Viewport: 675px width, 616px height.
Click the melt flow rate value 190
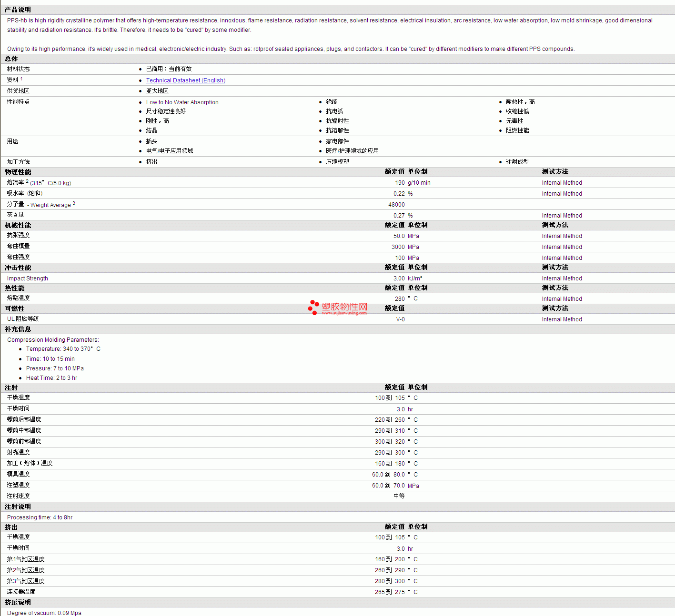(400, 183)
